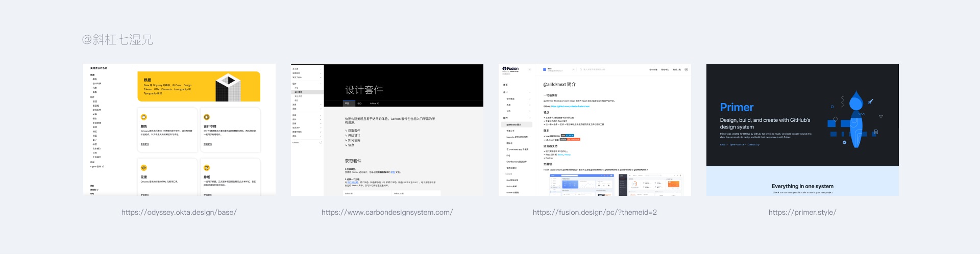
Task: Click the carbondesignsystem.com URL caption
Action: [x=387, y=212]
